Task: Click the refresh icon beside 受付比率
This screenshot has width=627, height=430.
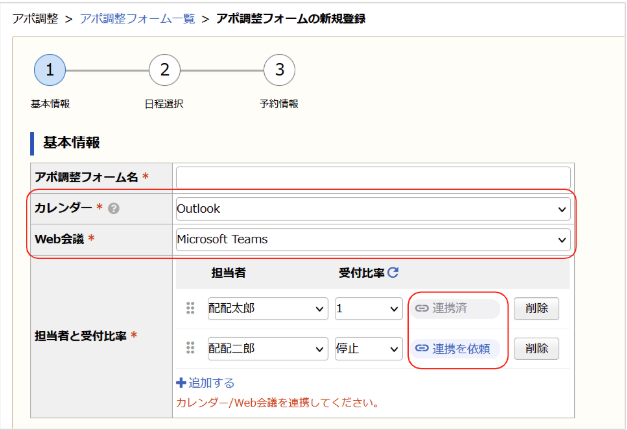Action: tap(393, 273)
